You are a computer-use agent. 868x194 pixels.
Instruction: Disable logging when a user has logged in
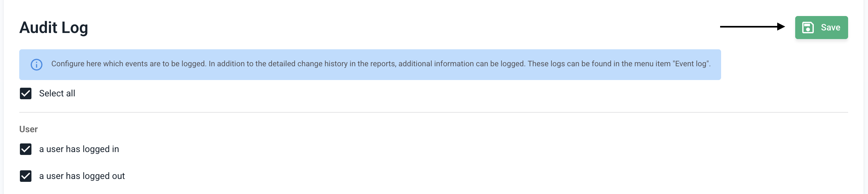26,149
